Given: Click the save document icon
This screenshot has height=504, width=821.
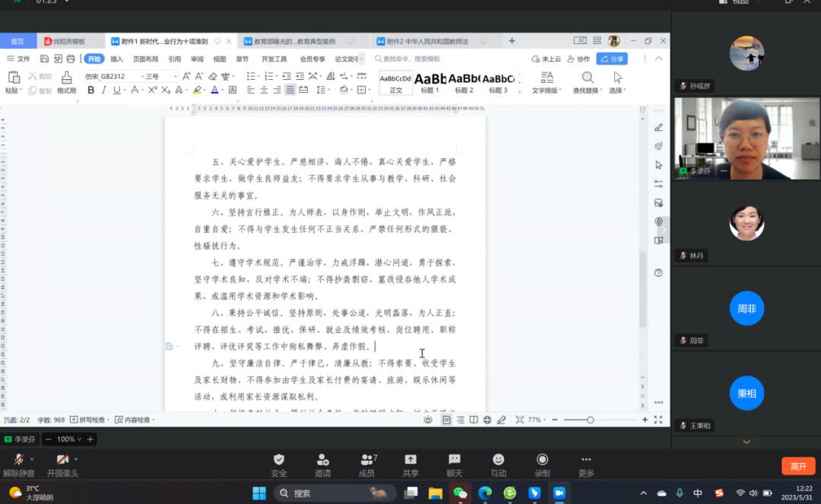Looking at the screenshot, I should [x=45, y=59].
